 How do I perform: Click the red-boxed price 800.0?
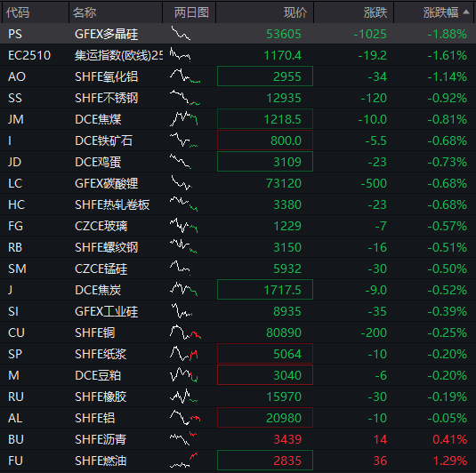265,140
